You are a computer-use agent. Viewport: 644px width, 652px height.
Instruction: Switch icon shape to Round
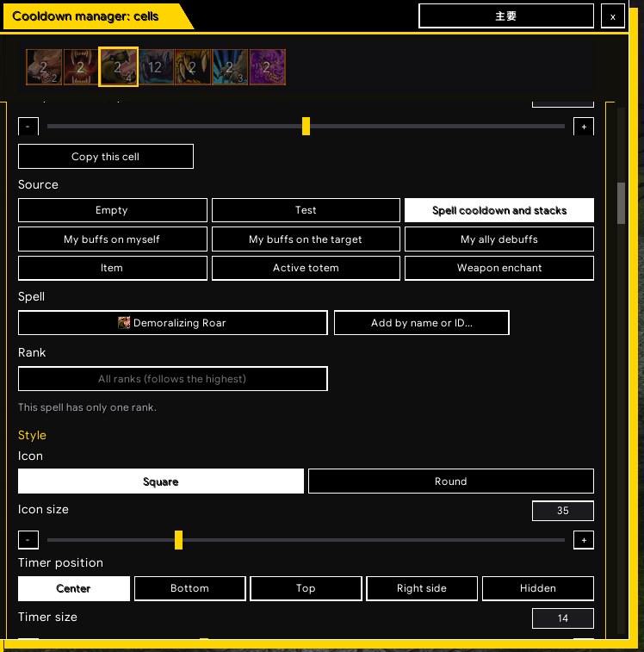[x=450, y=481]
